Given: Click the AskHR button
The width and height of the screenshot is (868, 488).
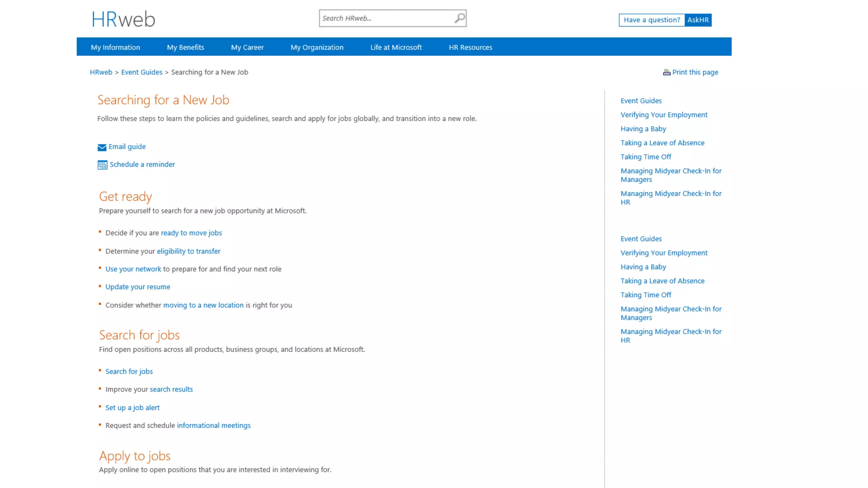Looking at the screenshot, I should 698,20.
